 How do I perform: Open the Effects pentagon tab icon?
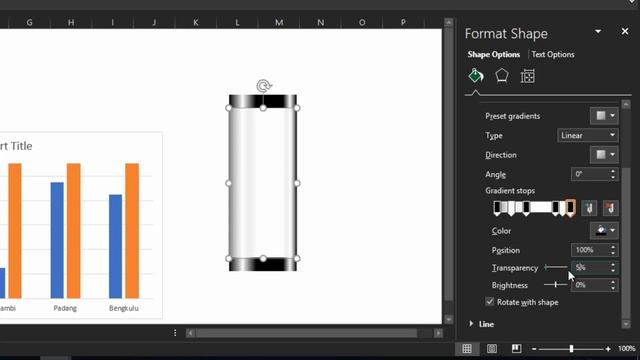coord(502,76)
